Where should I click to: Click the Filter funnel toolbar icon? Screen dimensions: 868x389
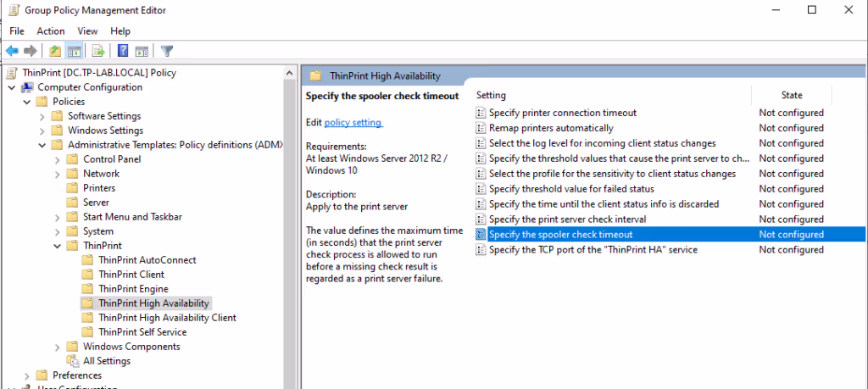coord(167,51)
